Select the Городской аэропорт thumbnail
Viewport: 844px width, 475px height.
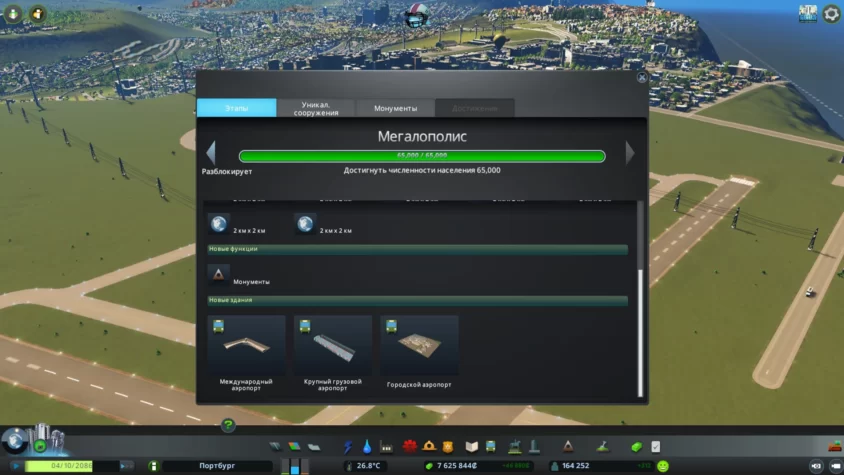click(419, 345)
